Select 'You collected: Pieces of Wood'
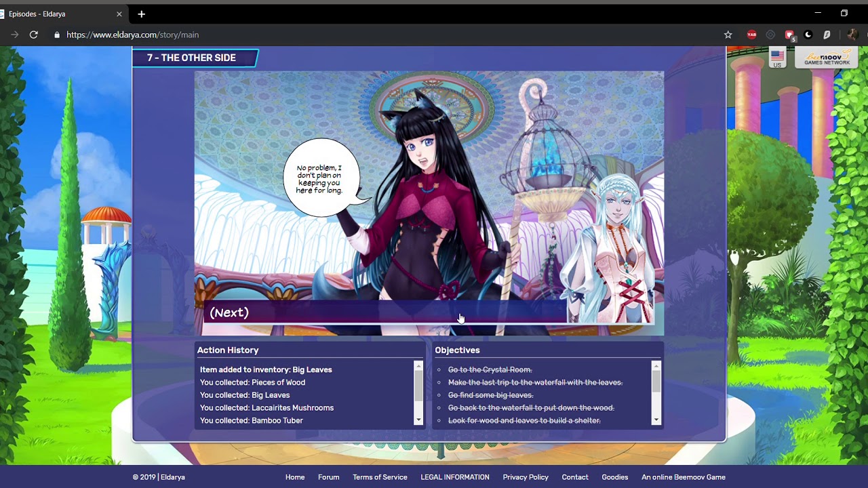 (x=252, y=382)
